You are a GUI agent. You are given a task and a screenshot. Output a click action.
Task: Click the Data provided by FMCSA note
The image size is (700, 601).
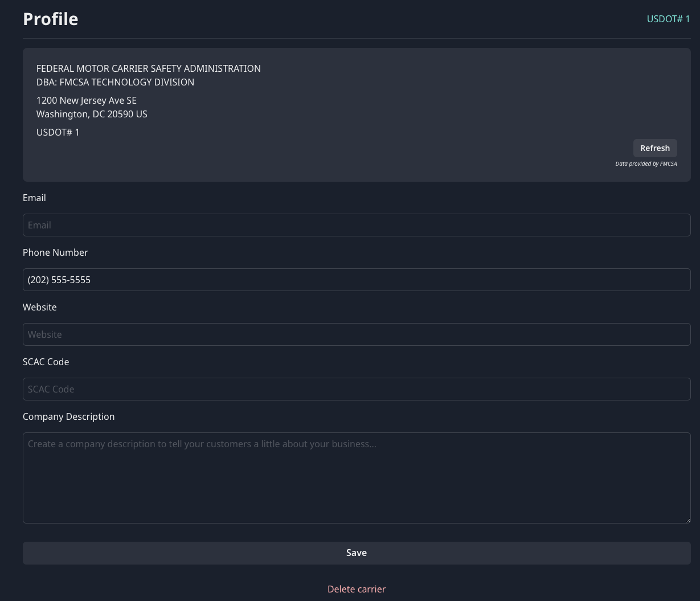point(646,164)
